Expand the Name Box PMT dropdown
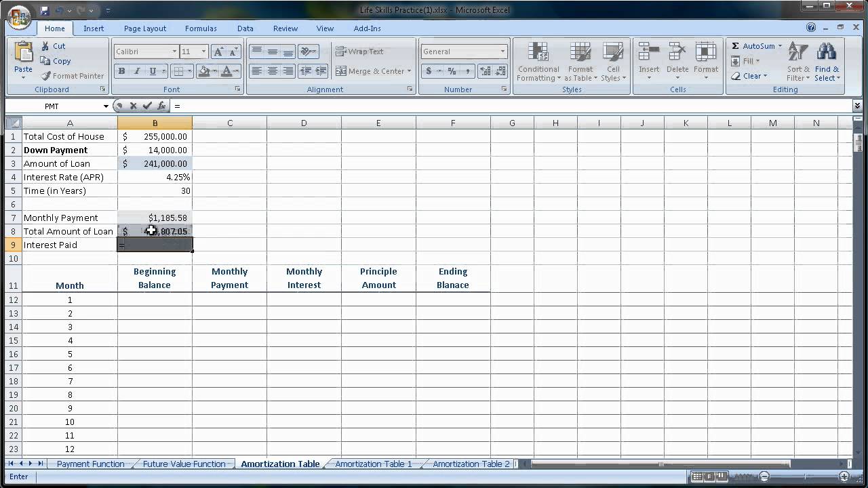Screen dimensions: 868x488 [x=106, y=106]
